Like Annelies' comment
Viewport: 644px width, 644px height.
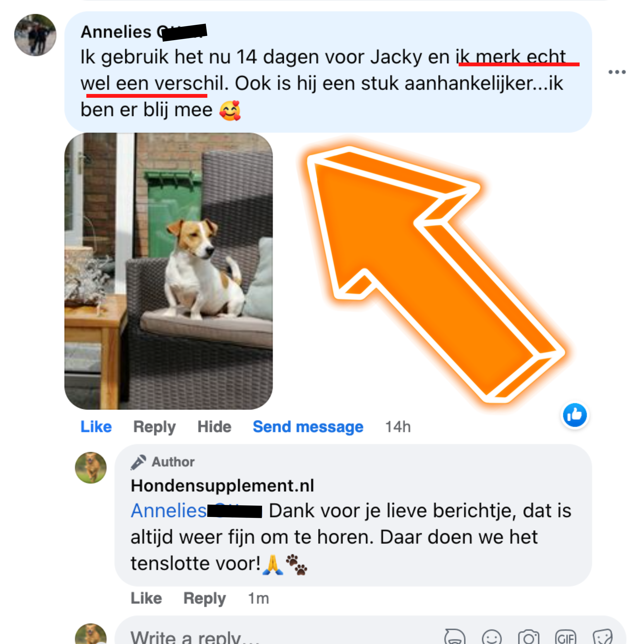(x=96, y=427)
